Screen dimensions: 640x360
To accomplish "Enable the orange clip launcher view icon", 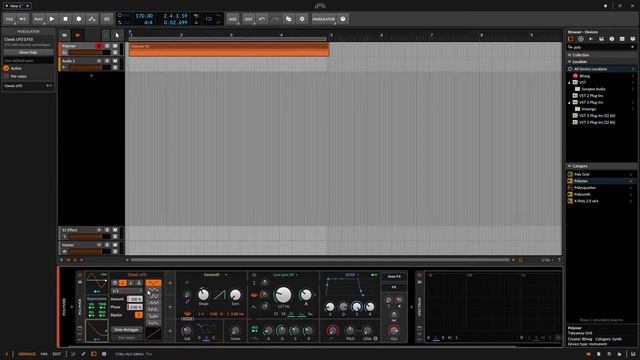I will pyautogui.click(x=77, y=35).
